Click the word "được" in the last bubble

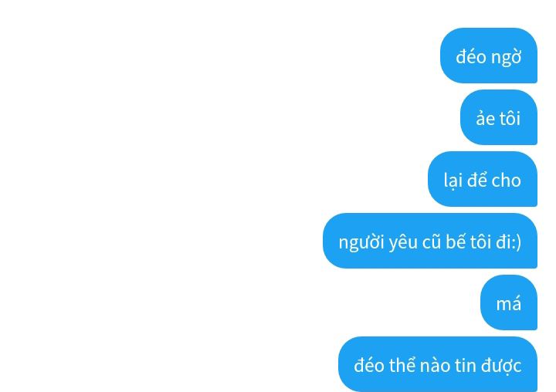tap(501, 366)
